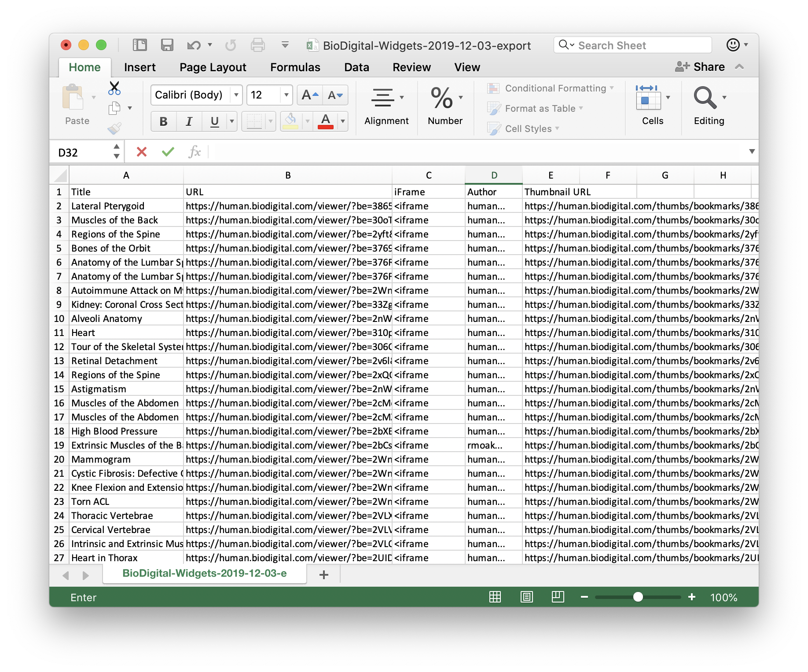Open Conditional Formatting menu

(x=551, y=88)
